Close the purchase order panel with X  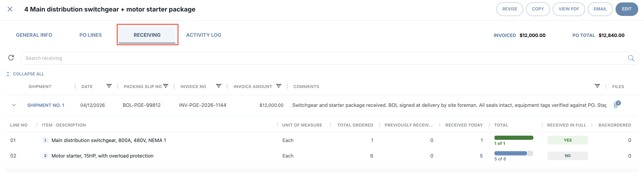pos(10,9)
